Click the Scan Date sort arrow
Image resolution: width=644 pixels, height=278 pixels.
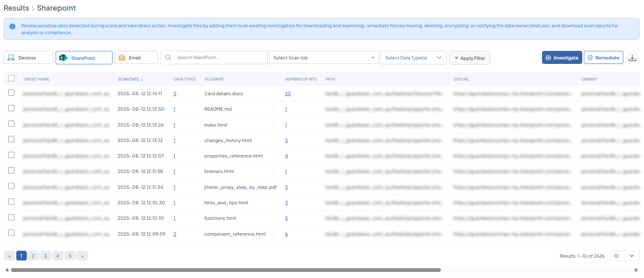tap(141, 79)
